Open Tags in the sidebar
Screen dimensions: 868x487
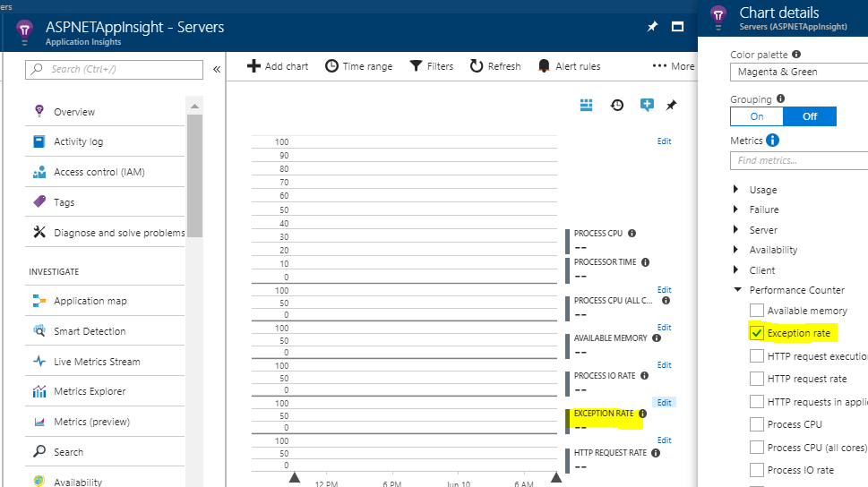(x=105, y=202)
